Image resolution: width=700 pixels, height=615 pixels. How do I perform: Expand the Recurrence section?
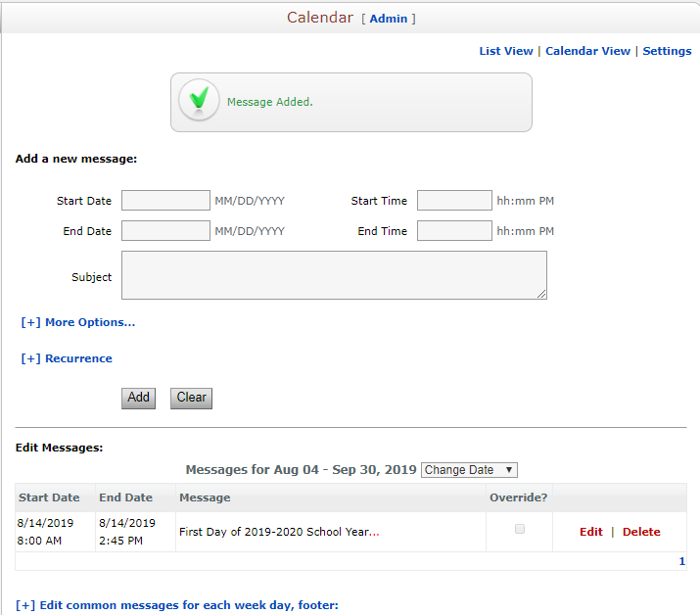[x=67, y=358]
